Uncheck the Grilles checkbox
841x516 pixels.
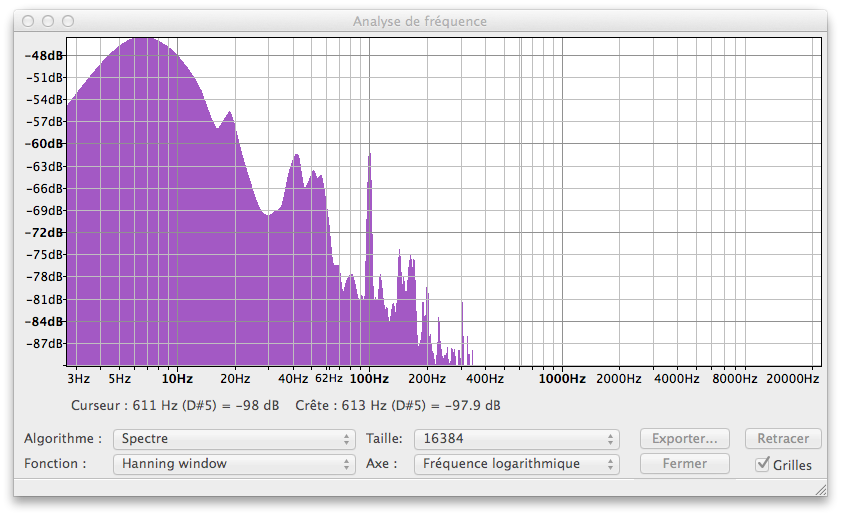764,464
